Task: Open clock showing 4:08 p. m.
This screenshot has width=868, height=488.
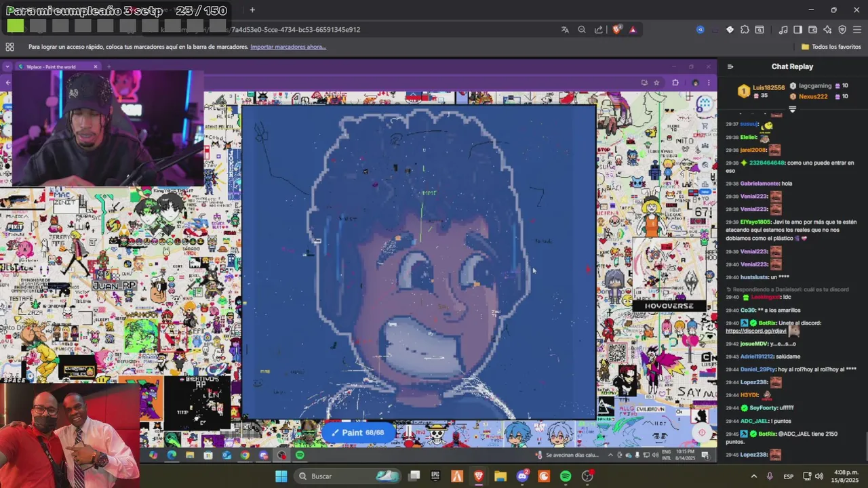Action: 846,476
